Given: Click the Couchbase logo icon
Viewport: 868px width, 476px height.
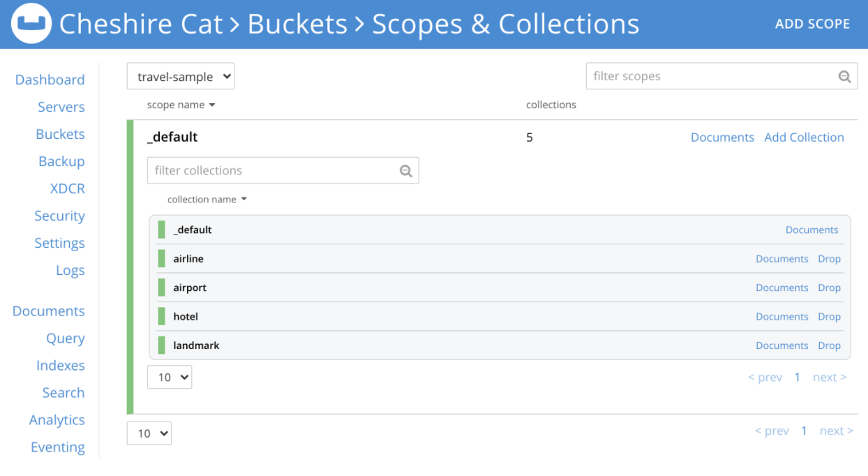Looking at the screenshot, I should [31, 24].
